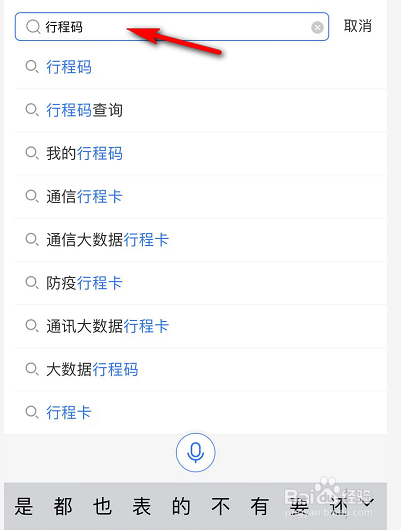This screenshot has width=401, height=530.
Task: Pick the candidate word 都
Action: point(63,506)
